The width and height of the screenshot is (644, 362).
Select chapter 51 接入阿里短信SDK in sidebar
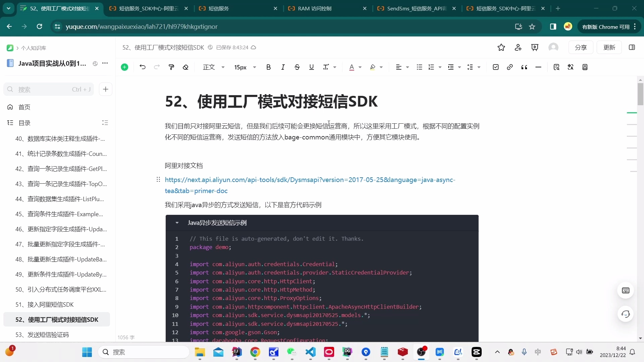coord(45,304)
